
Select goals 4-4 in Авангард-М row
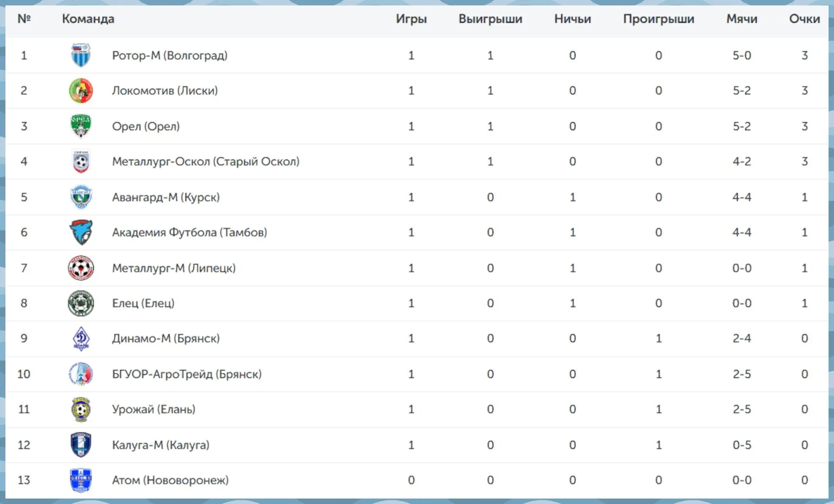(x=742, y=197)
